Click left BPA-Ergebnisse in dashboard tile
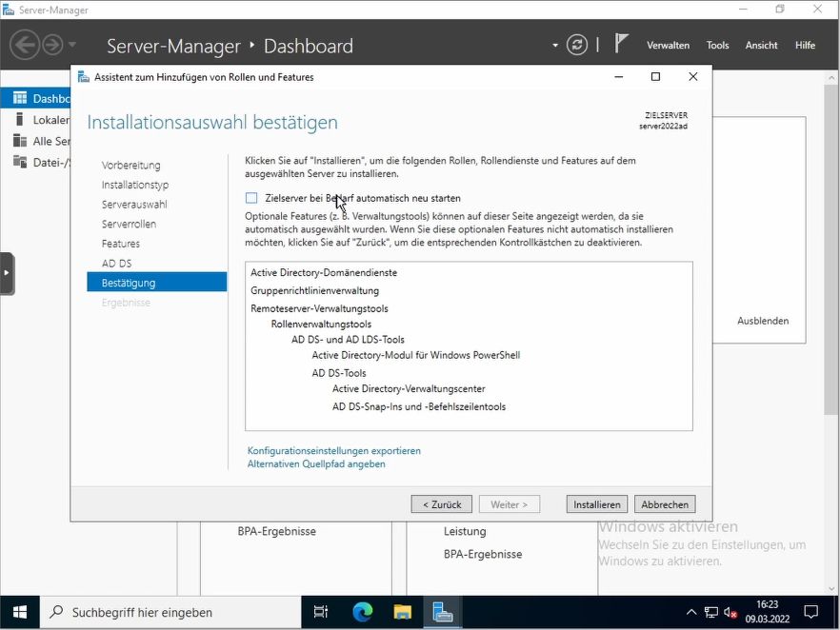This screenshot has height=630, width=840. click(x=276, y=531)
